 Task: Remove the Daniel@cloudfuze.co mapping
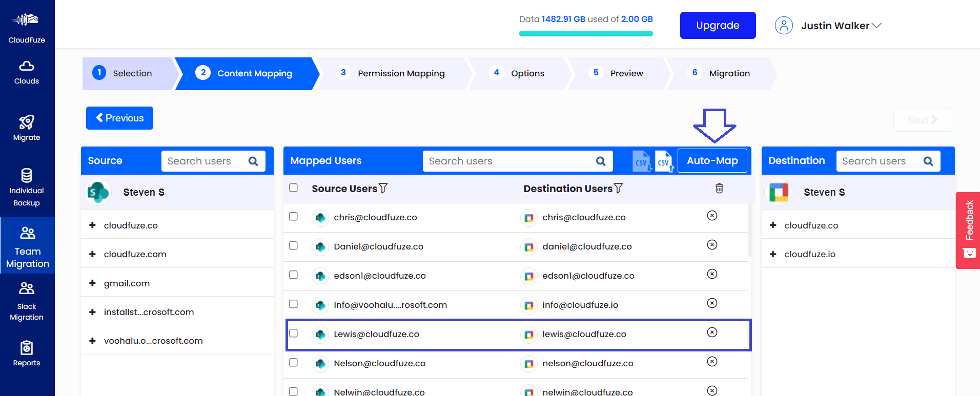tap(712, 245)
